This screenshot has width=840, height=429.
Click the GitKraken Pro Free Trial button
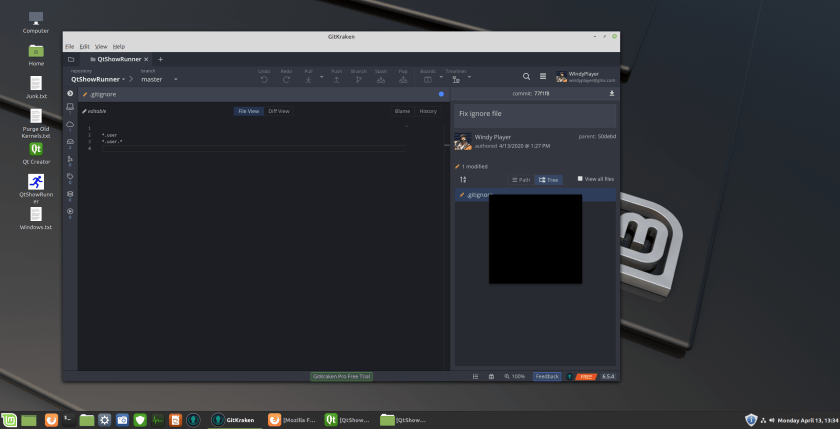(341, 376)
